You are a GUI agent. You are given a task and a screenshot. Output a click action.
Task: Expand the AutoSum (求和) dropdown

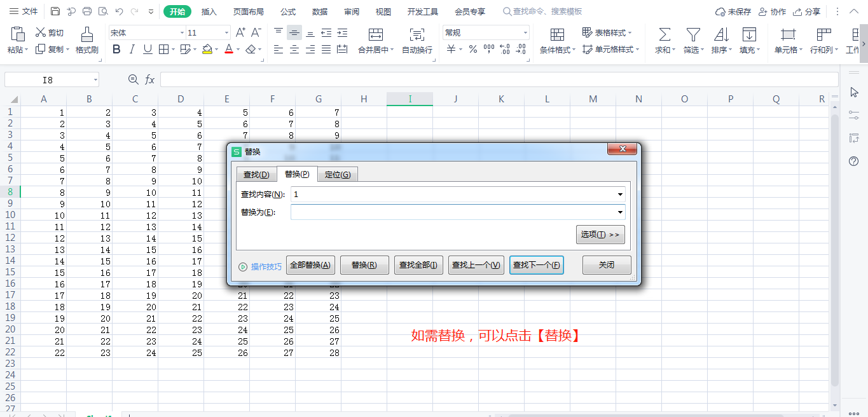[x=673, y=50]
